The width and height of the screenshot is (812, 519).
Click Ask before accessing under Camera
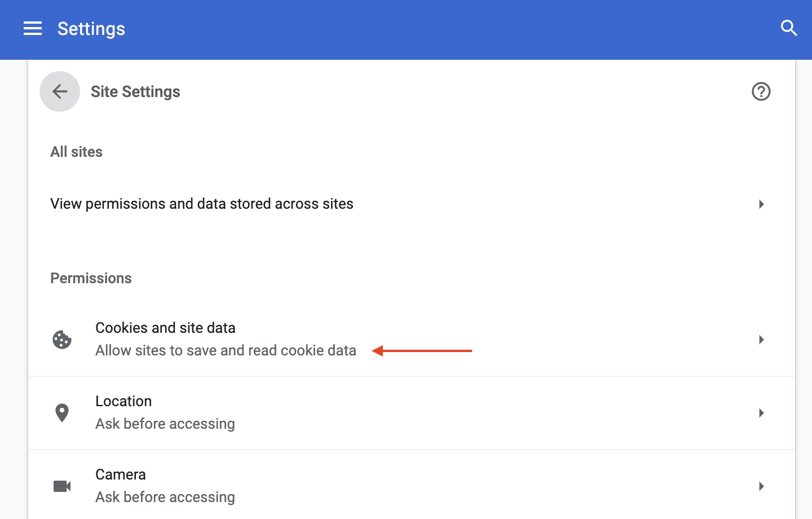[x=165, y=497]
